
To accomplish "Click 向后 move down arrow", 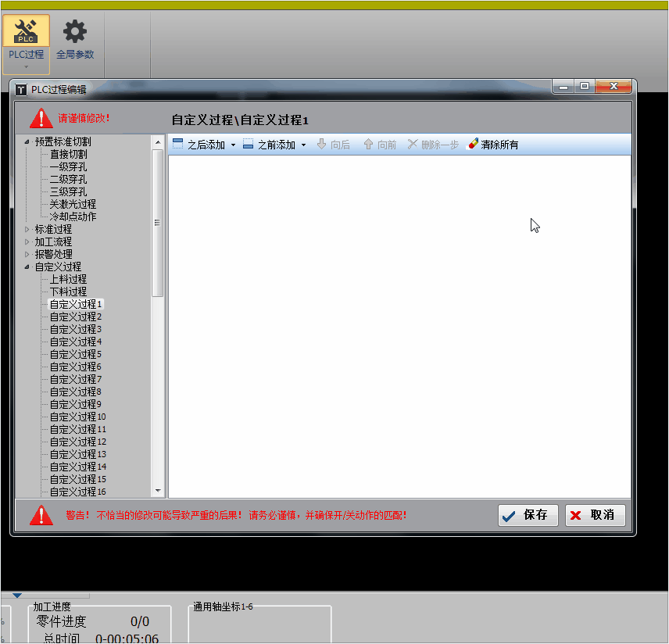I will point(321,145).
